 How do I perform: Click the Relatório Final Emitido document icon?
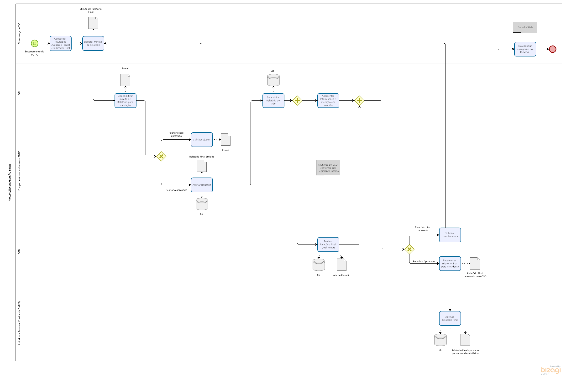[x=202, y=166]
